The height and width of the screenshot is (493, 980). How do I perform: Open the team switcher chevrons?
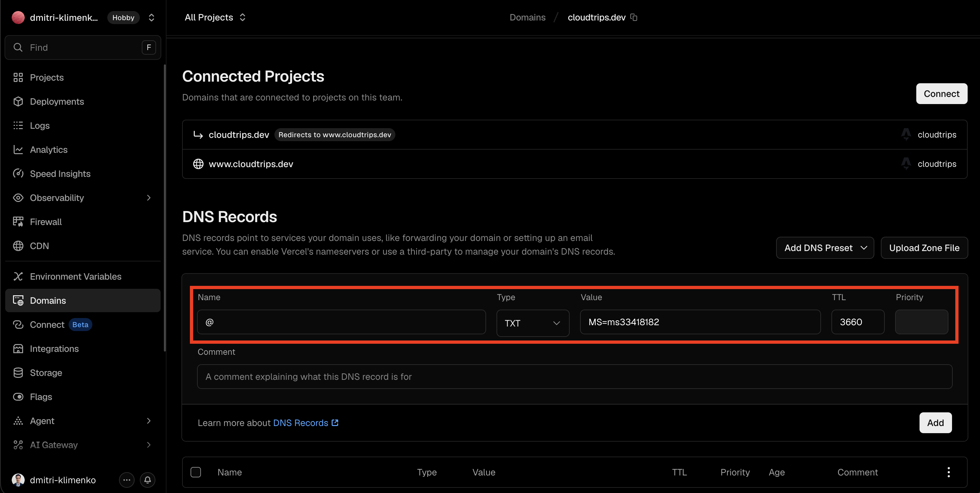[152, 18]
